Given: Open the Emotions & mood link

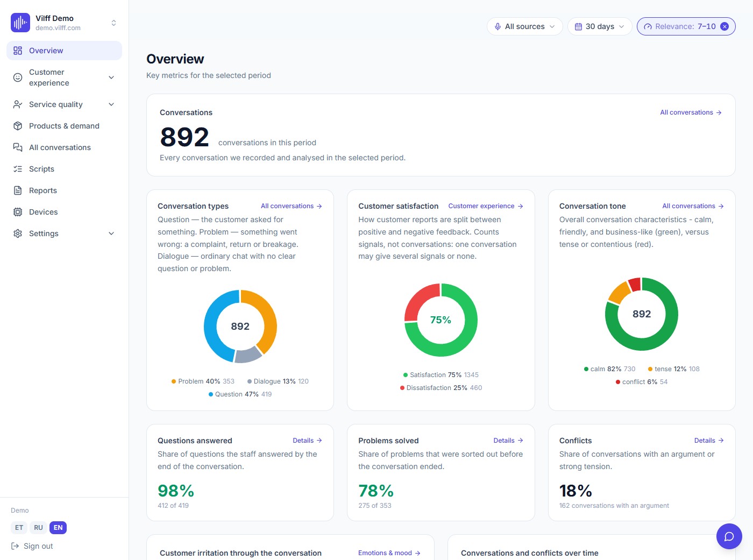Looking at the screenshot, I should click(x=389, y=553).
